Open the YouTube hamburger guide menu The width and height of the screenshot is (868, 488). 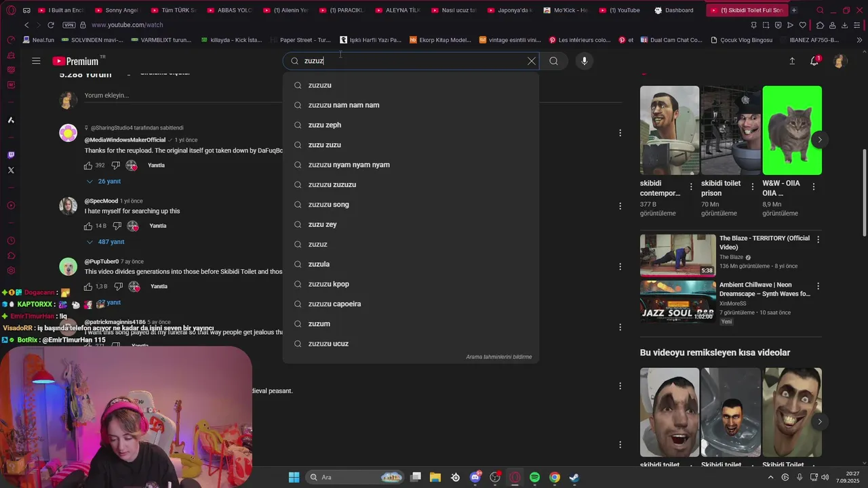coord(36,61)
